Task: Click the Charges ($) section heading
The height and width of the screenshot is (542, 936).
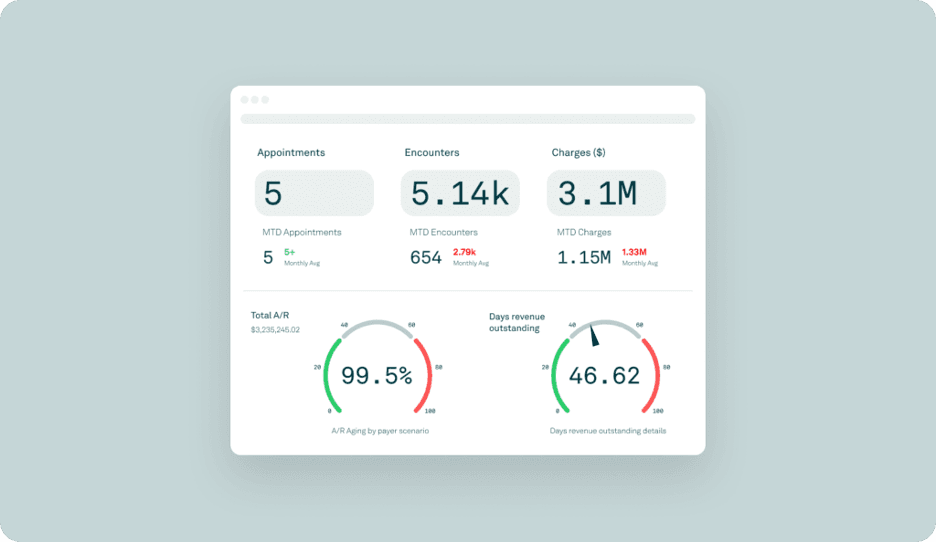Action: click(578, 153)
